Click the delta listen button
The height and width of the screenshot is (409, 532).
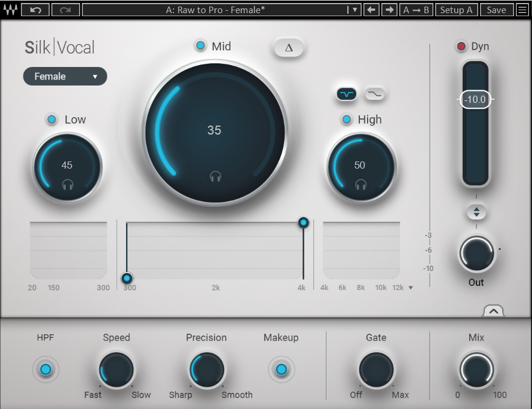289,48
